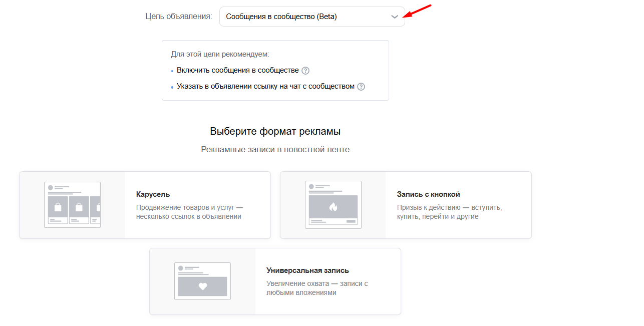Select the 'Запись с кнопкой' format card

click(406, 205)
